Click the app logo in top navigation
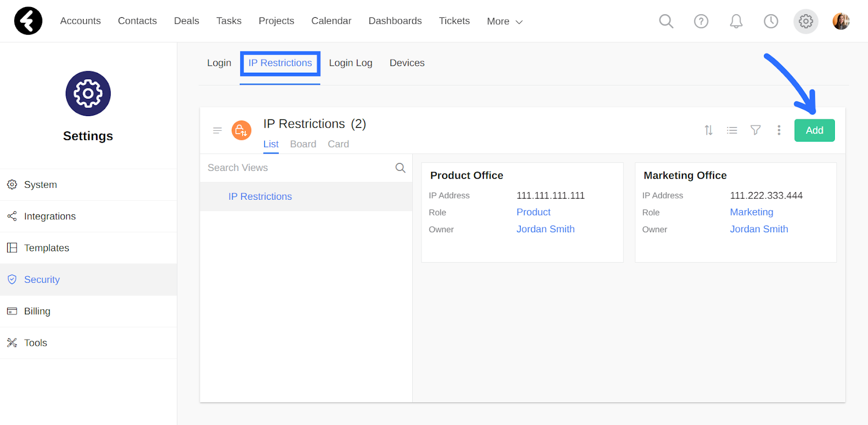 point(28,21)
